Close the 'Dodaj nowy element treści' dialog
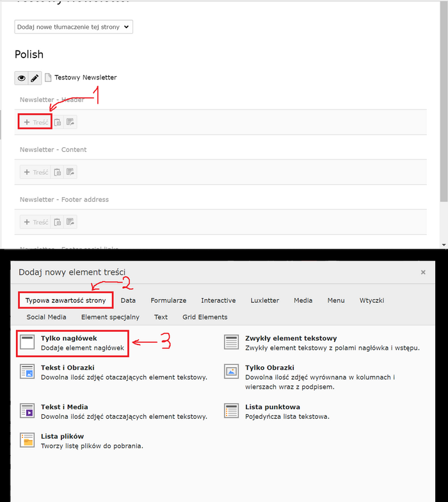The width and height of the screenshot is (448, 502). pos(422,272)
